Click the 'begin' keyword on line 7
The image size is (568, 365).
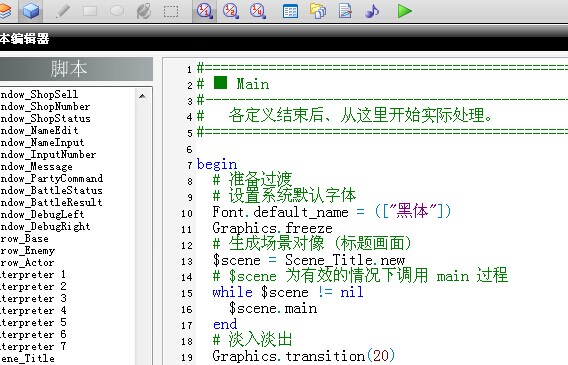click(217, 165)
